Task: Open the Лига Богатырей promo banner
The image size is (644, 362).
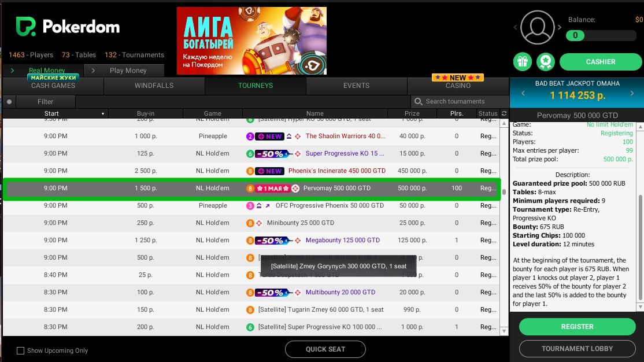Action: coord(252,40)
